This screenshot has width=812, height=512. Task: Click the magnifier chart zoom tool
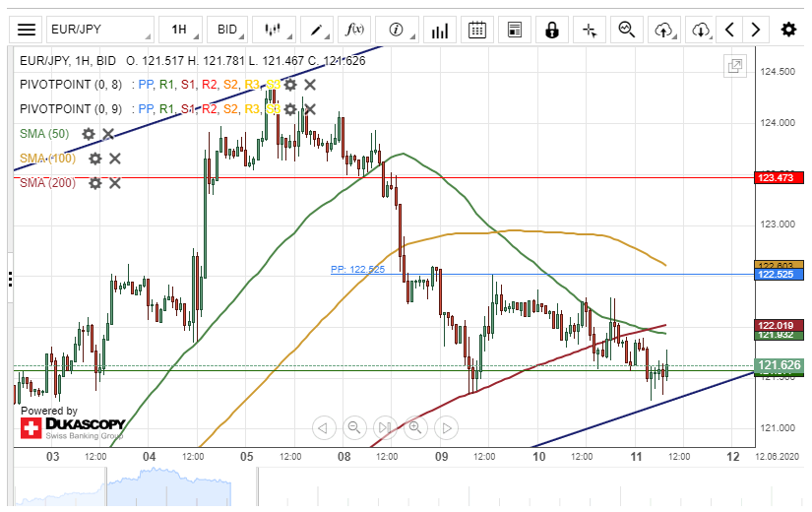pyautogui.click(x=627, y=30)
